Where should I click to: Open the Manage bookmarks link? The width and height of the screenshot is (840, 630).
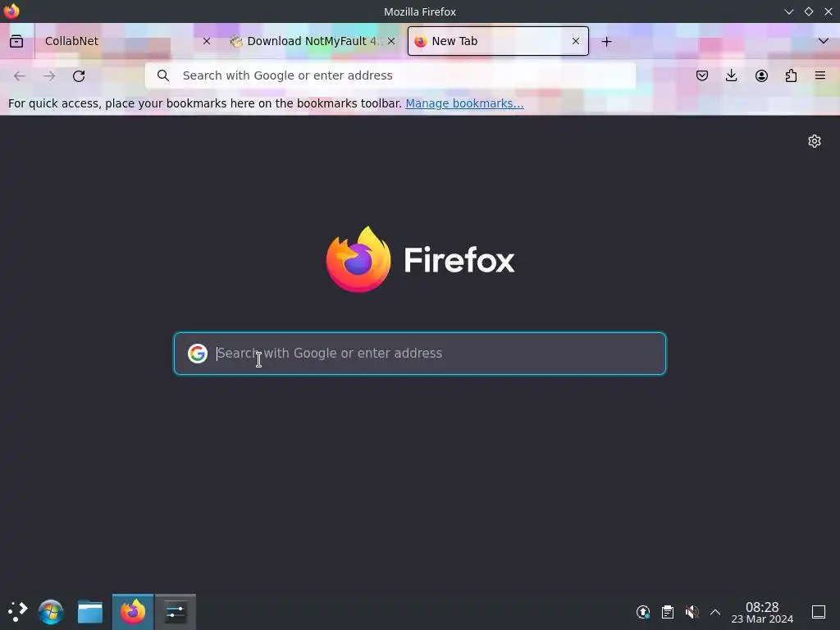[464, 103]
